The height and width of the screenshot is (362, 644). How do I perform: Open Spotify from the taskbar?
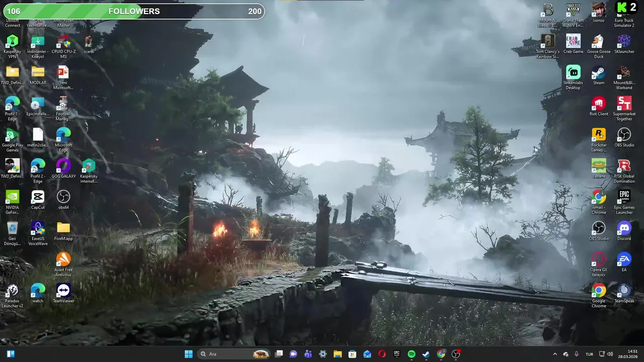point(411,354)
